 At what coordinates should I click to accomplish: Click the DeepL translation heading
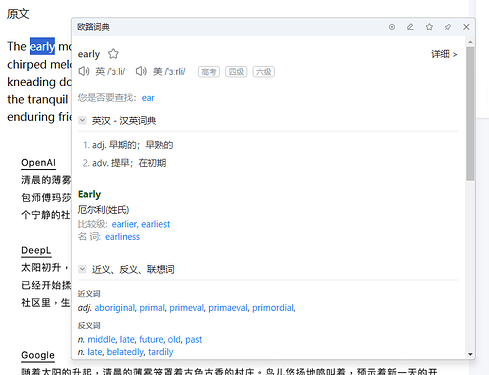[x=36, y=250]
